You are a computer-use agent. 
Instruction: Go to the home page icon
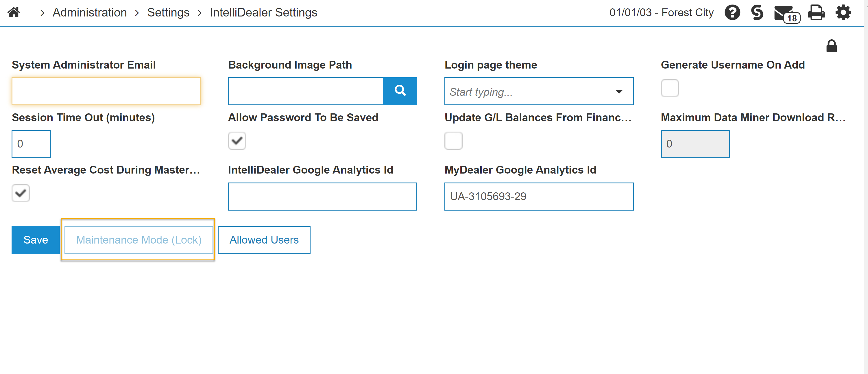click(x=14, y=12)
